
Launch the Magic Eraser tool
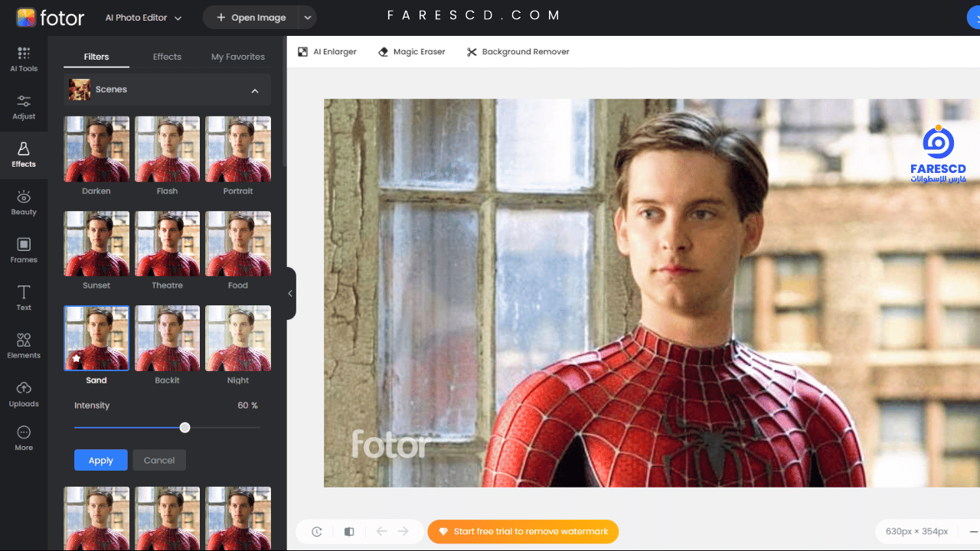coord(411,52)
